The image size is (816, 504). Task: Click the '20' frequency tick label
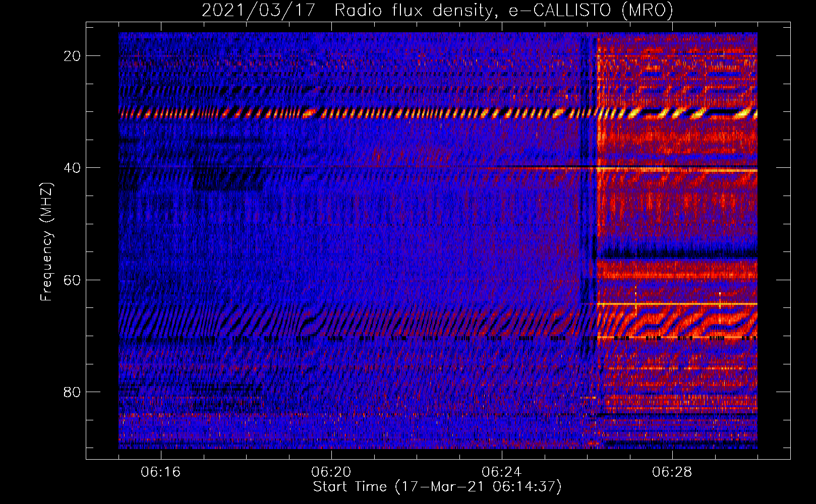pos(73,56)
